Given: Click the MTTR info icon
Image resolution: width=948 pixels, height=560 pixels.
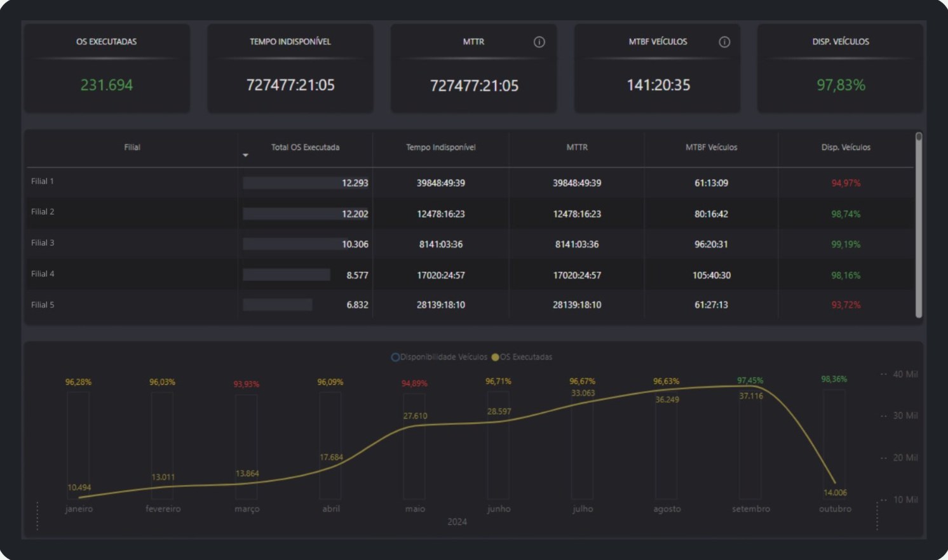Looking at the screenshot, I should coord(539,42).
